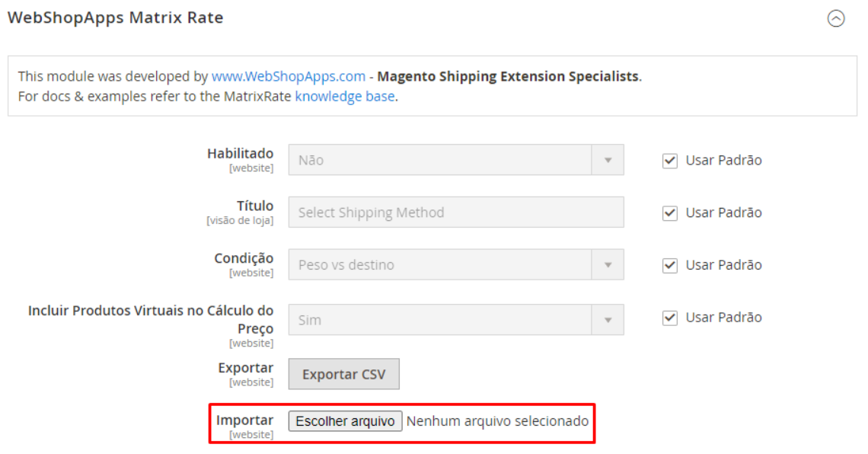
Task: Collapse section using the circled chevron icon
Action: [836, 19]
